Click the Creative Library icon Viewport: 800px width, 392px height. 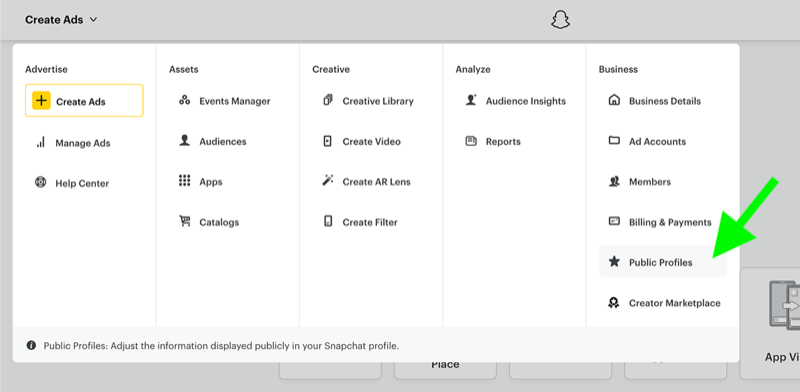(328, 100)
